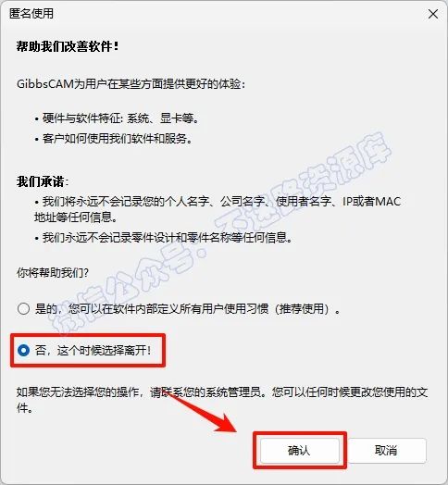Click the 取消 button
The image size is (448, 485).
pos(386,451)
